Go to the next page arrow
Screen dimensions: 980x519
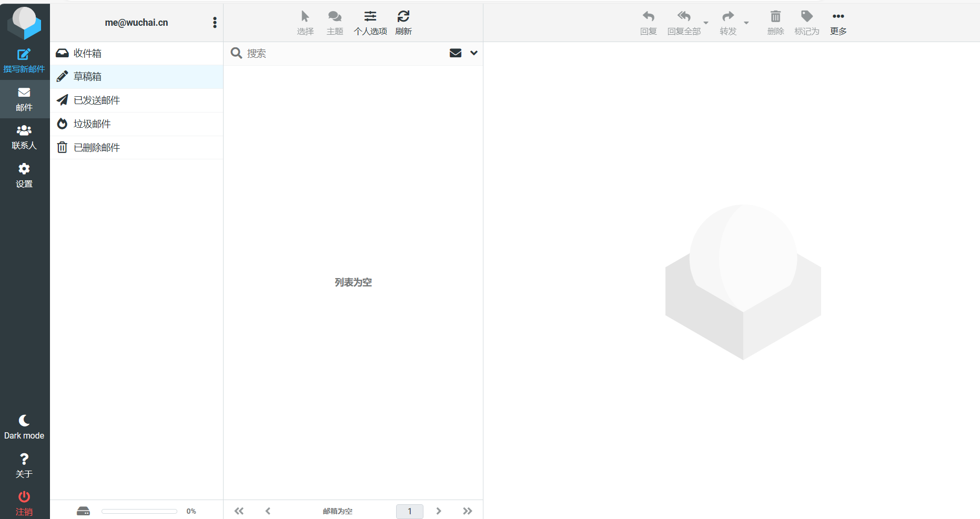point(439,511)
